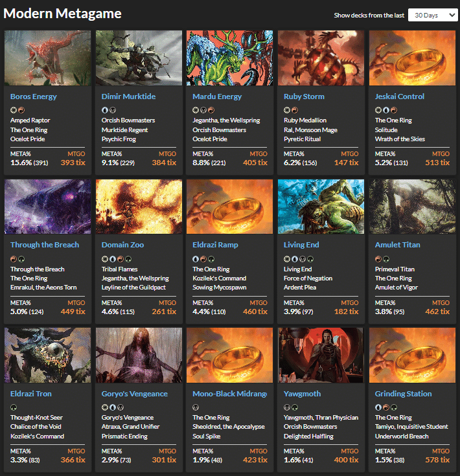Click the Living End card artwork
The width and height of the screenshot is (460, 476).
(321, 207)
